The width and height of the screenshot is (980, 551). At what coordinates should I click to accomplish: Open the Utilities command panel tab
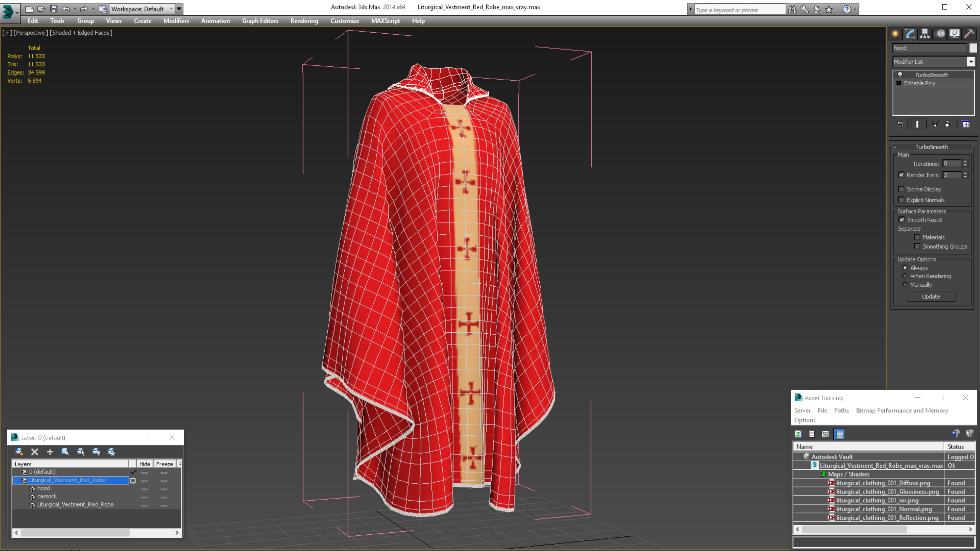969,33
